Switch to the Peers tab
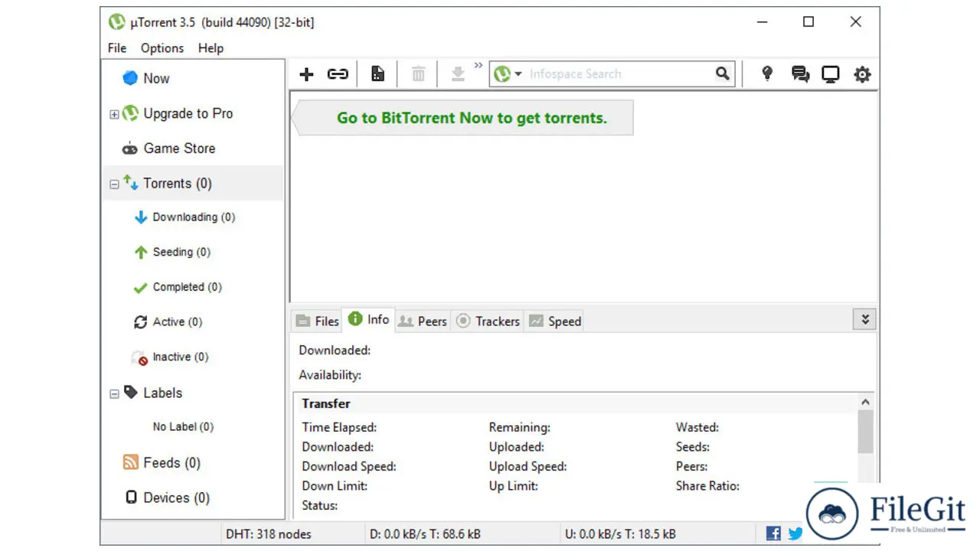The height and width of the screenshot is (551, 980). [423, 321]
